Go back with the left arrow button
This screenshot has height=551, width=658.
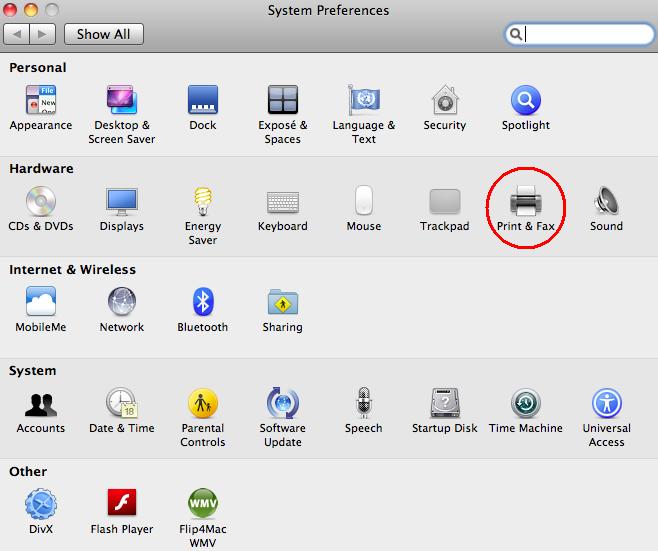[18, 34]
